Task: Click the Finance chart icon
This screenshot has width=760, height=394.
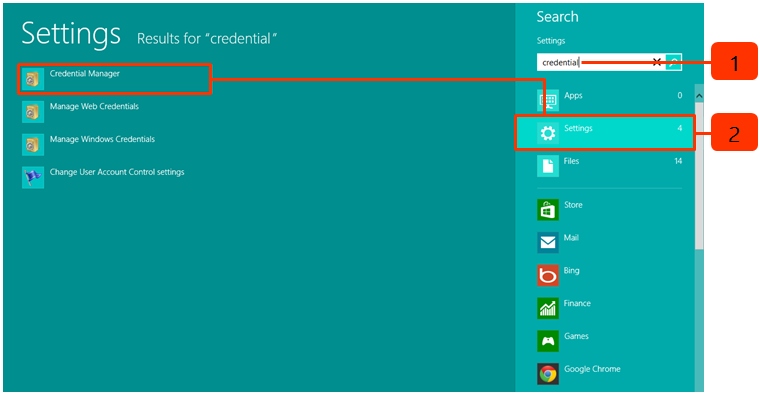Action: click(548, 308)
